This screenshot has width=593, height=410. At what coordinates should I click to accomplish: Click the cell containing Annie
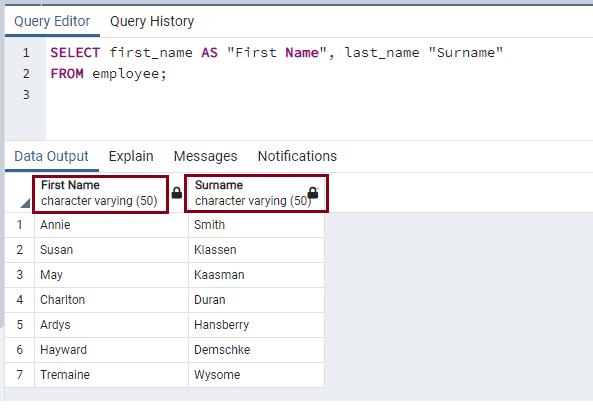click(111, 225)
